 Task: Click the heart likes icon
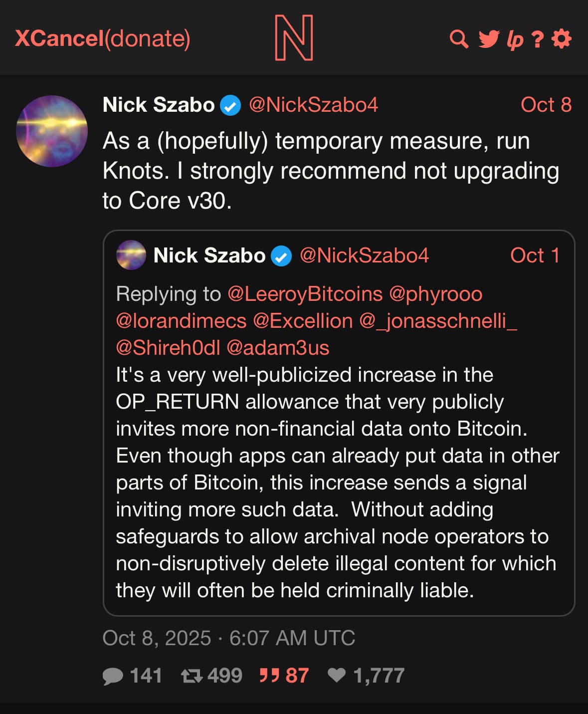[337, 675]
